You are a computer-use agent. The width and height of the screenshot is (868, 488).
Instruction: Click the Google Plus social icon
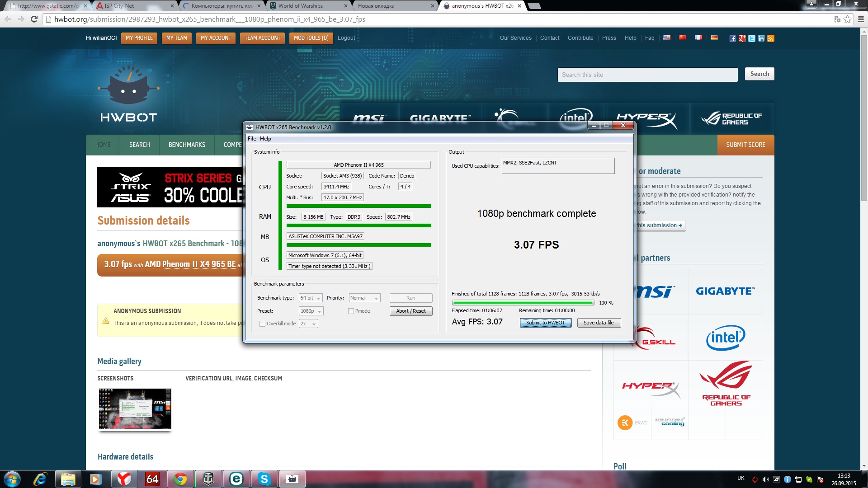click(742, 38)
